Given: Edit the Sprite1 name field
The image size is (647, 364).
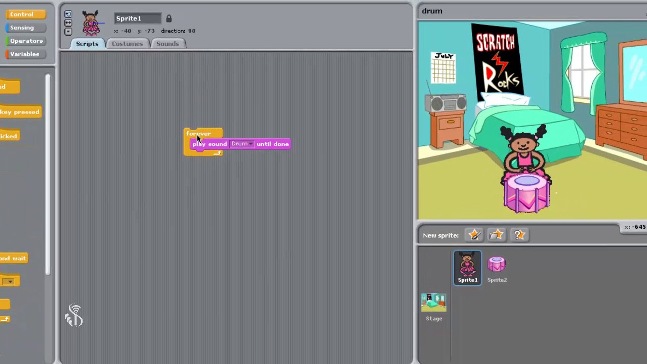Looking at the screenshot, I should 137,19.
